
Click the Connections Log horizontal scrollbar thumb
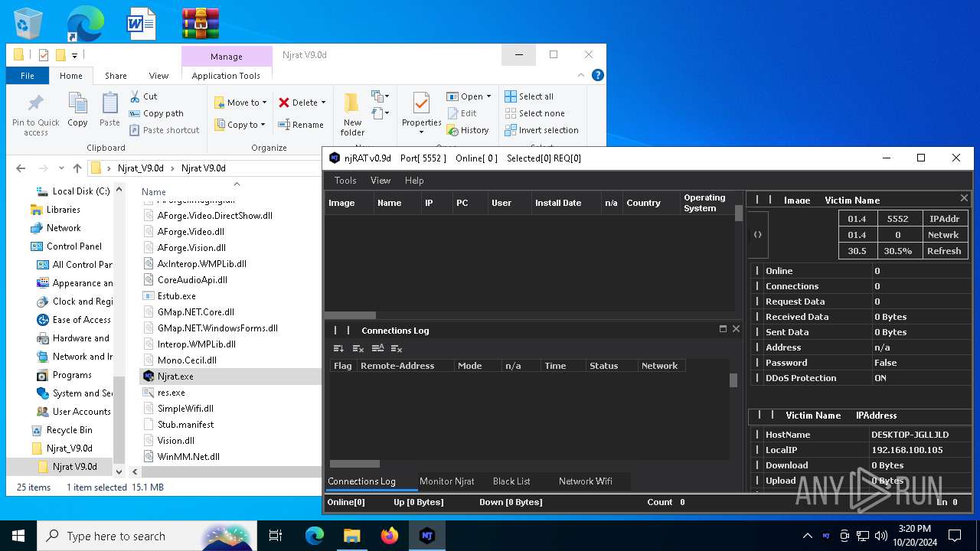tap(354, 464)
